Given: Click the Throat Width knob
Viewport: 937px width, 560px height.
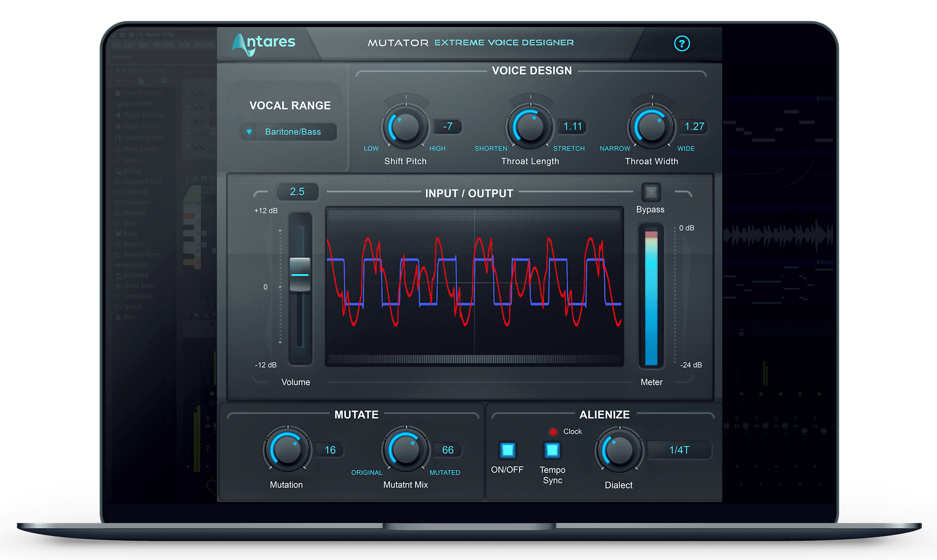Looking at the screenshot, I should pos(652,127).
